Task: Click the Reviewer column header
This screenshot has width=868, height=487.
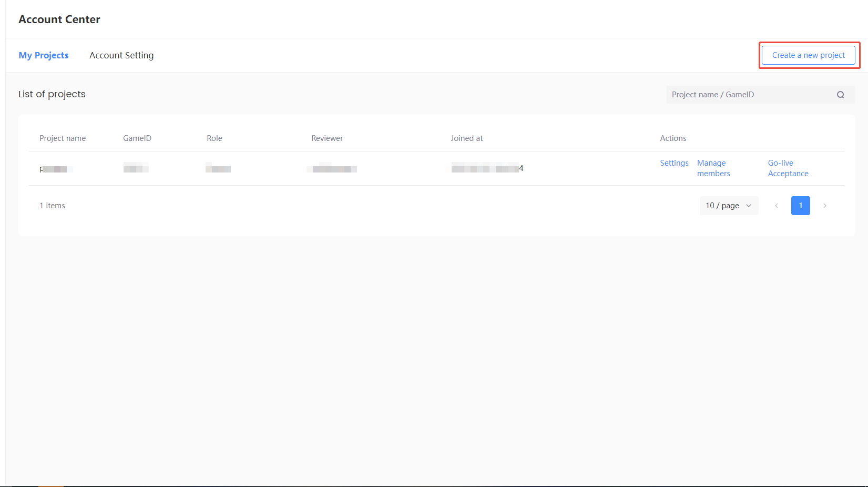Action: coord(327,138)
